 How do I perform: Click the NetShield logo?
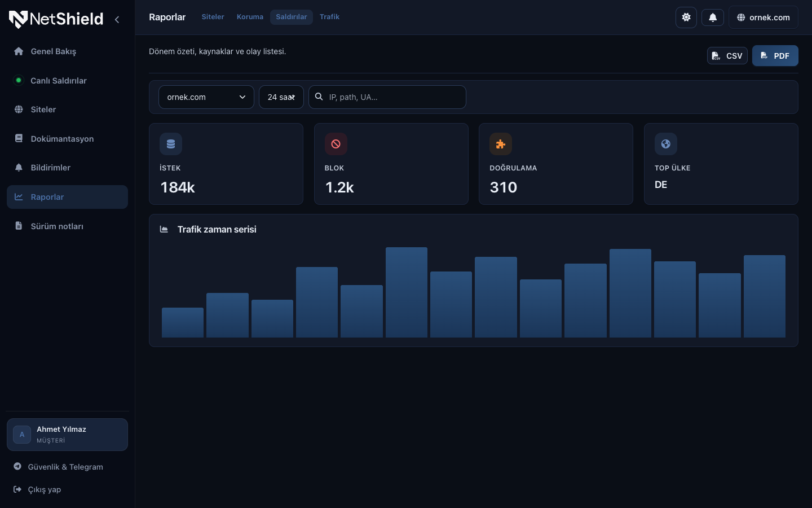pyautogui.click(x=56, y=19)
